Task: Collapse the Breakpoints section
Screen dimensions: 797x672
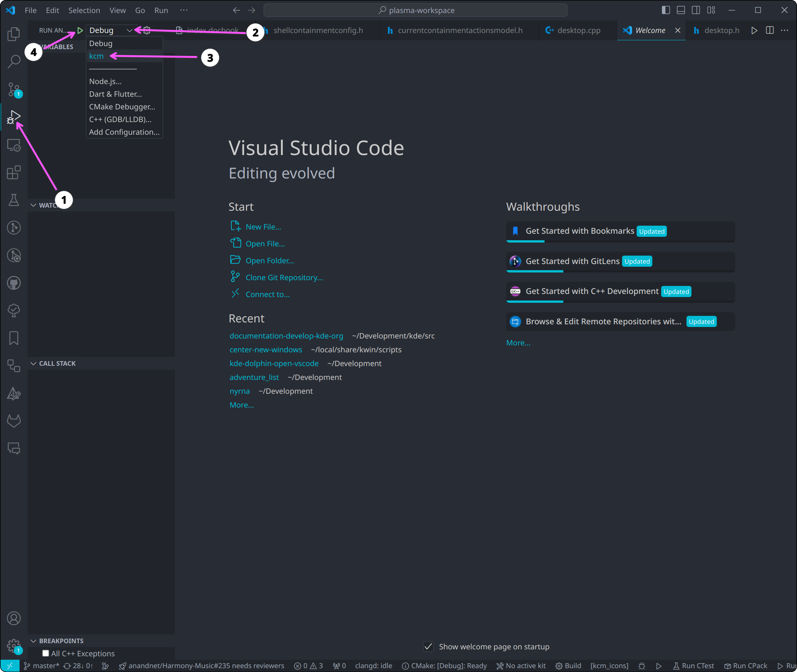Action: (x=33, y=641)
